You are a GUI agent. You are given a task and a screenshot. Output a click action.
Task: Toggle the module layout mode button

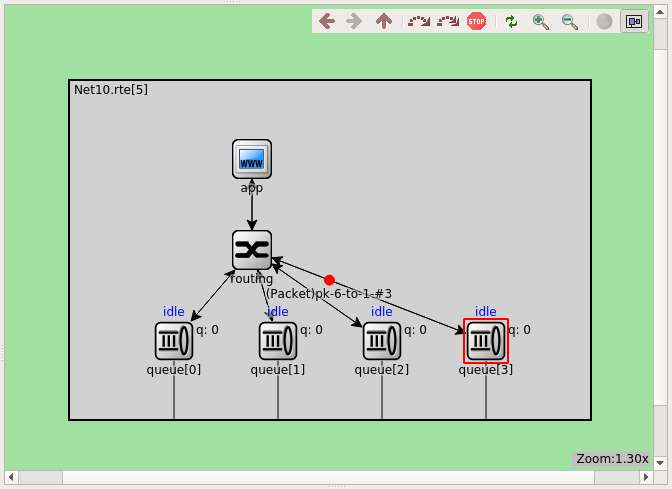[x=634, y=21]
